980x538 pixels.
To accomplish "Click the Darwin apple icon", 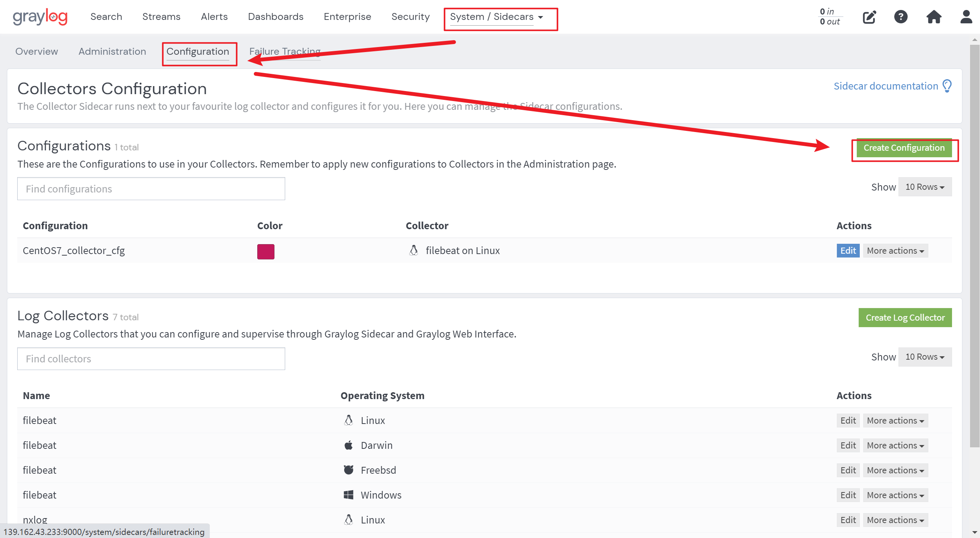I will coord(348,445).
